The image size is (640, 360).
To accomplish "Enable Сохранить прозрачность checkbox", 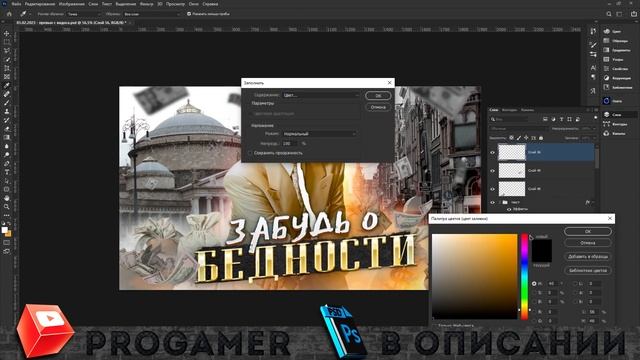I will pyautogui.click(x=250, y=153).
